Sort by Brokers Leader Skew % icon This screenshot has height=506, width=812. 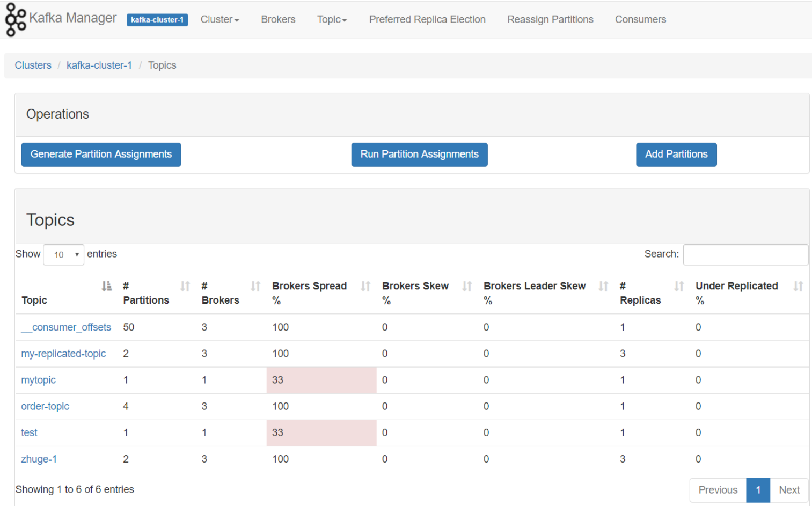[x=603, y=286]
